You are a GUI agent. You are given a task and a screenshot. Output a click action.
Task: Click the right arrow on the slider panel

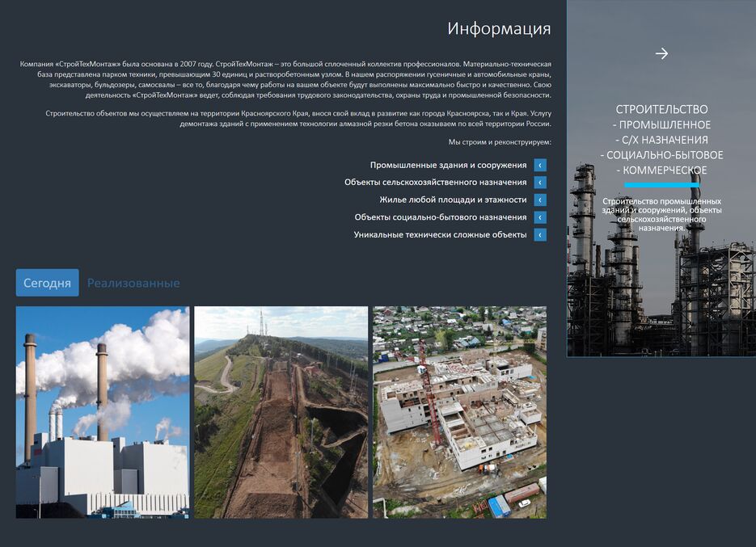(x=661, y=53)
